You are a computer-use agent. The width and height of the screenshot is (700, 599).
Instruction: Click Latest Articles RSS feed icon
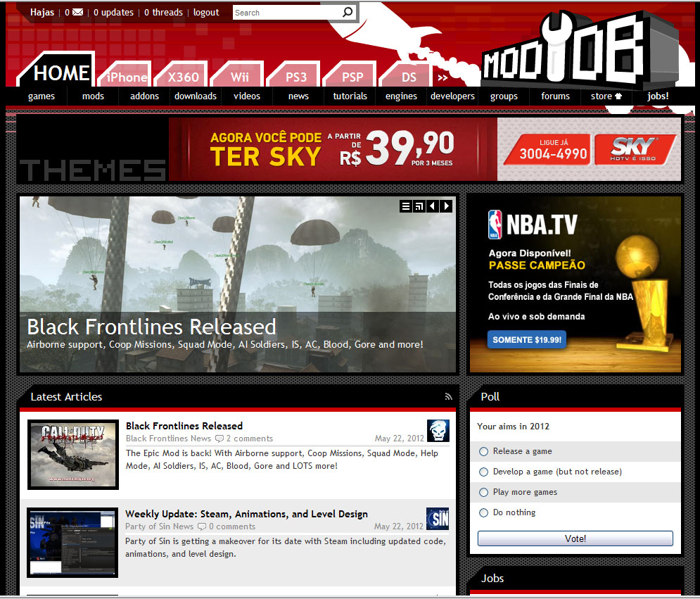(x=448, y=397)
